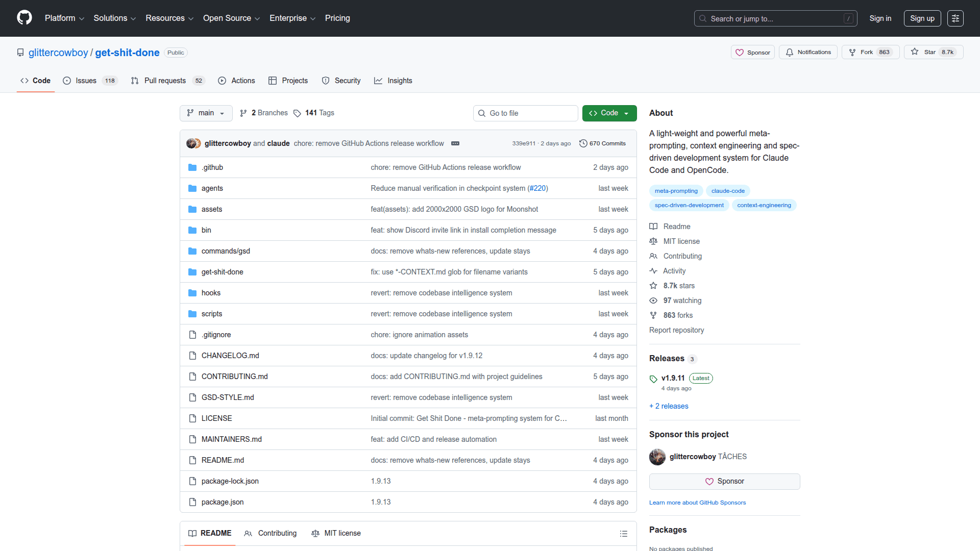The height and width of the screenshot is (551, 980).
Task: Expand commit message ellipsis icon
Action: pyautogui.click(x=455, y=143)
